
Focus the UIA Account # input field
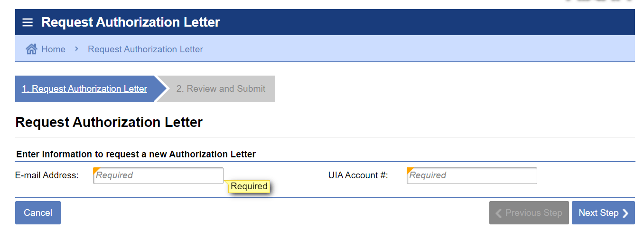(472, 175)
